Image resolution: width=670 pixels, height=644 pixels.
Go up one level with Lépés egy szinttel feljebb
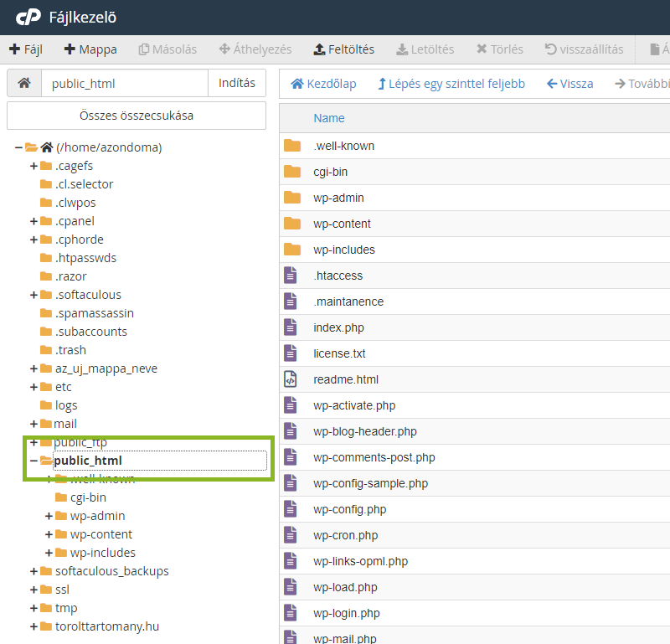pos(451,84)
